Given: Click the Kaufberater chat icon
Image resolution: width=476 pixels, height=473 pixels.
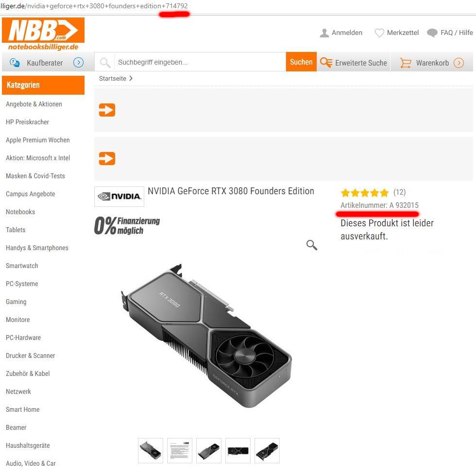Looking at the screenshot, I should click(15, 63).
